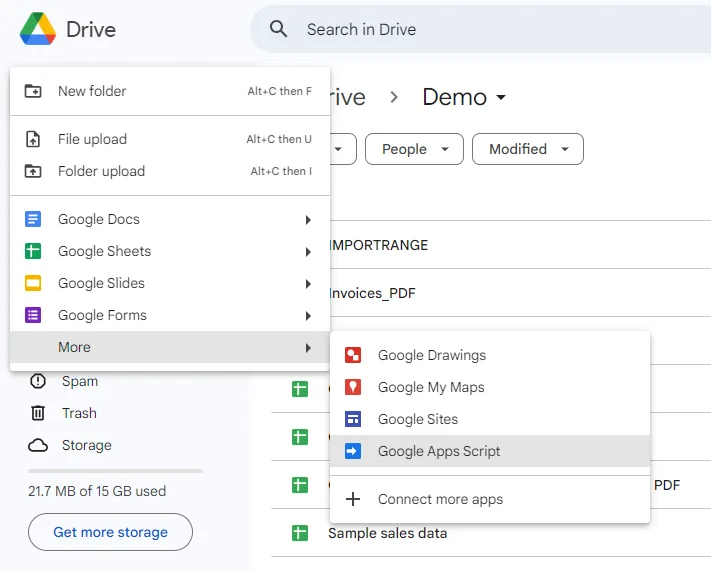This screenshot has height=572, width=711.
Task: Click the Google My Maps icon
Action: pyautogui.click(x=352, y=387)
